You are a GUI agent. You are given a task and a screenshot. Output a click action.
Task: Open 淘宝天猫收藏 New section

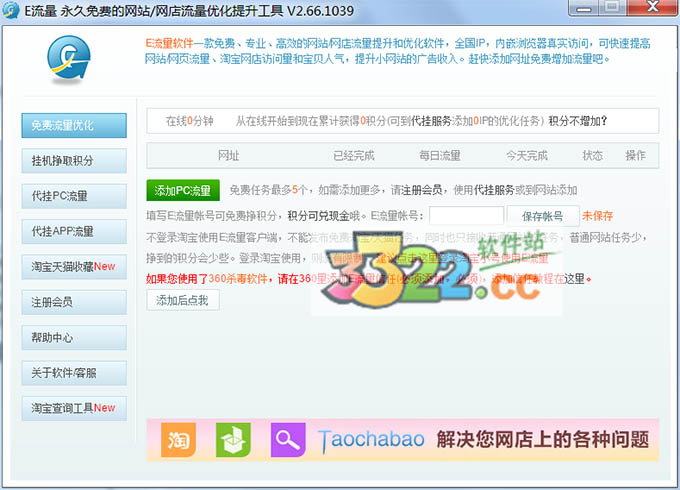tap(74, 267)
